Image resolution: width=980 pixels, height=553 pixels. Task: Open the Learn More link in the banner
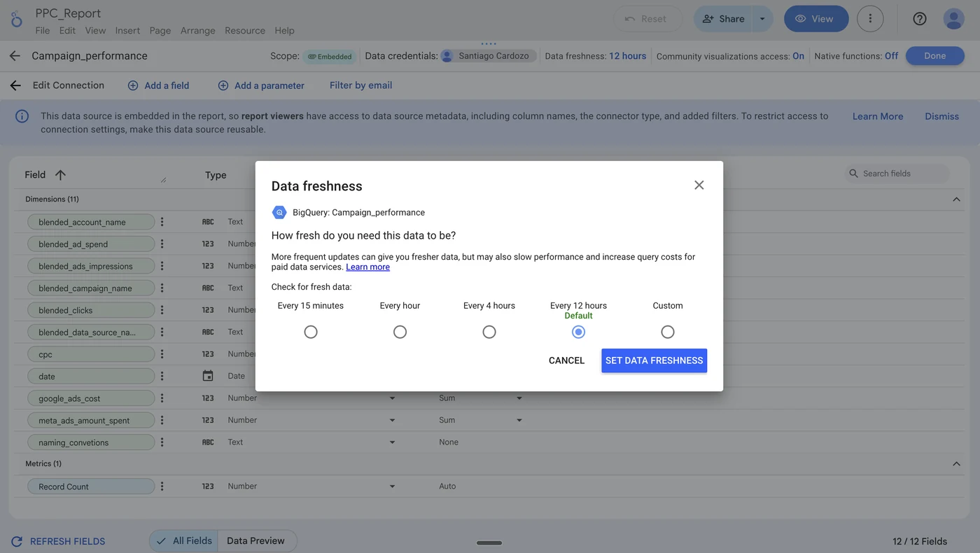[877, 116]
